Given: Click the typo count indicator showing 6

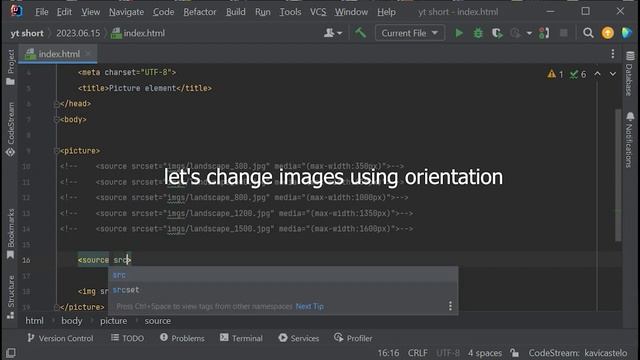Looking at the screenshot, I should pos(578,74).
